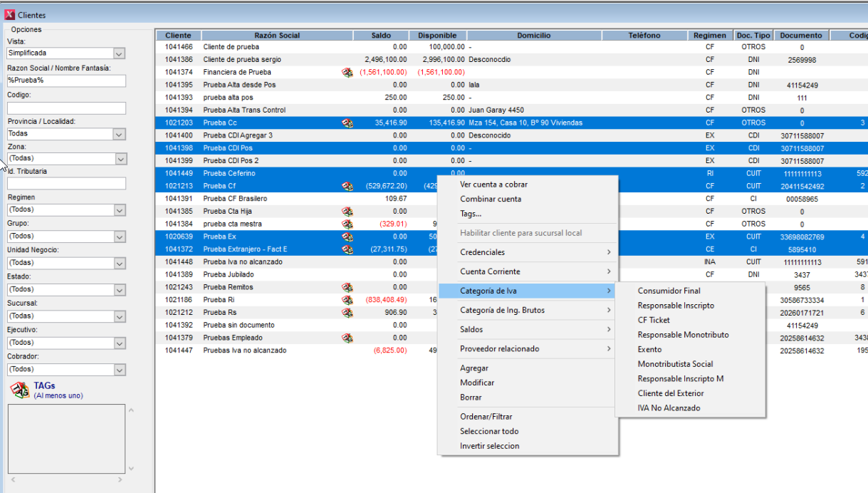Click tag icon on Financiera de Prueba row
The image size is (868, 493).
[x=347, y=72]
